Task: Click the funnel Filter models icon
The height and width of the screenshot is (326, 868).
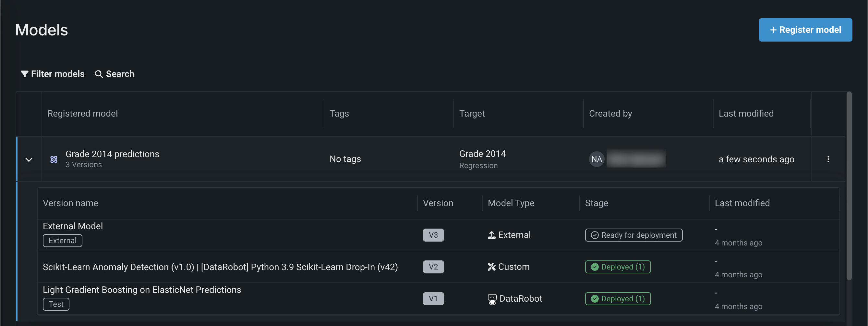Action: pos(24,74)
